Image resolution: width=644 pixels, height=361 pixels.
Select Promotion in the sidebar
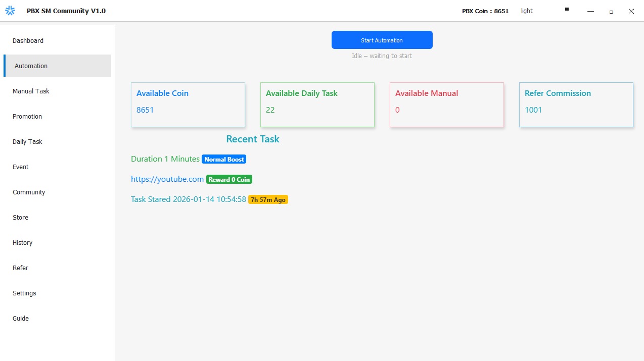tap(27, 116)
